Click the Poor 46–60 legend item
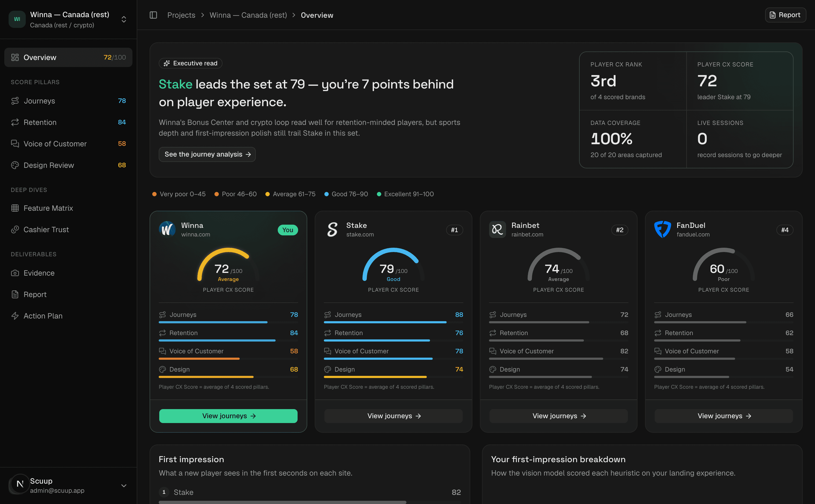 click(x=236, y=194)
